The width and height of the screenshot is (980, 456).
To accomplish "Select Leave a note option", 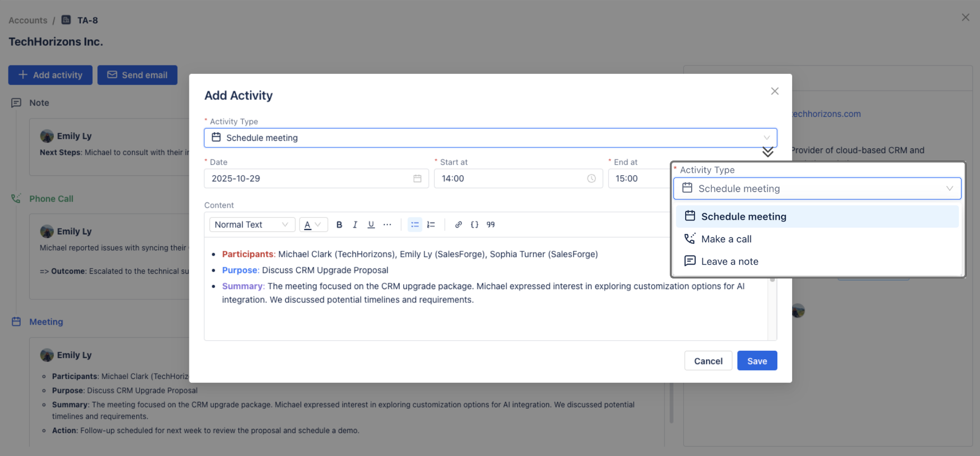I will pos(729,261).
